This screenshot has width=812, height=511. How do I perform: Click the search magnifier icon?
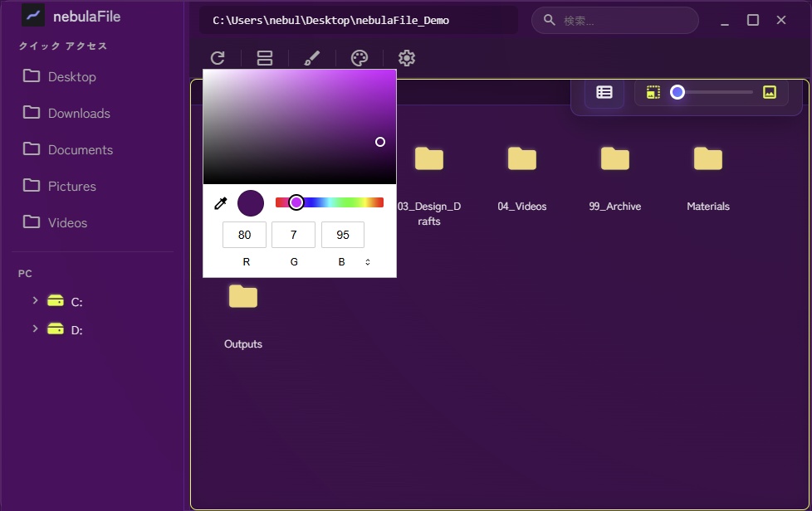(x=550, y=20)
